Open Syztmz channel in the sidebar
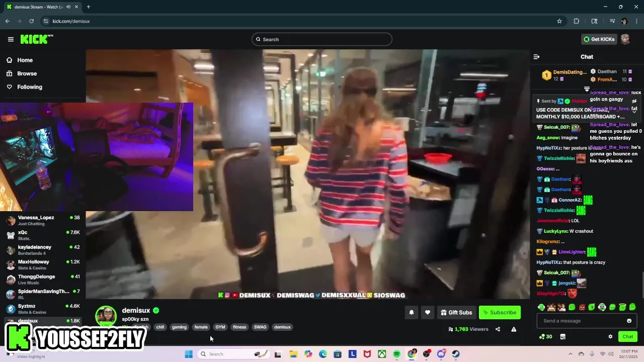This screenshot has height=362, width=644. coord(43,309)
